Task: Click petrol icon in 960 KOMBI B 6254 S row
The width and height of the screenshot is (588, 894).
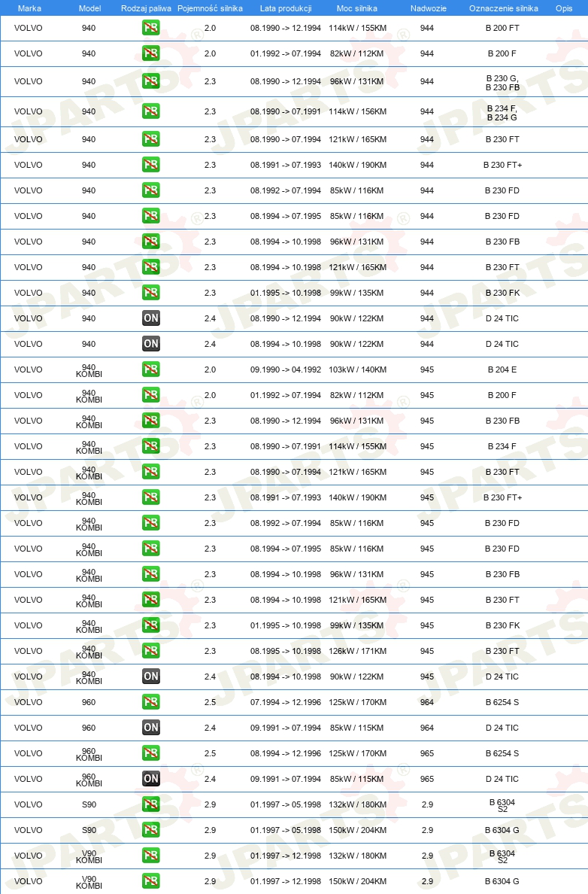Action: (x=151, y=753)
